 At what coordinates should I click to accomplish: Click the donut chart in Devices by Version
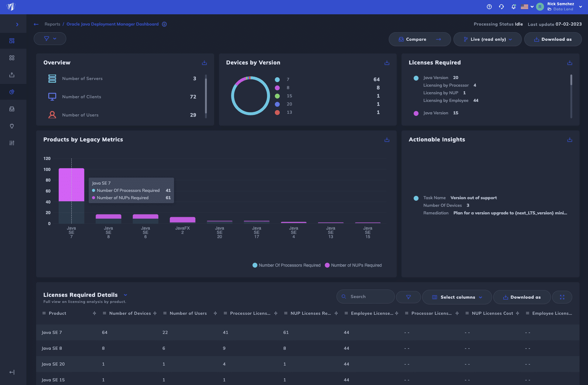coord(251,95)
